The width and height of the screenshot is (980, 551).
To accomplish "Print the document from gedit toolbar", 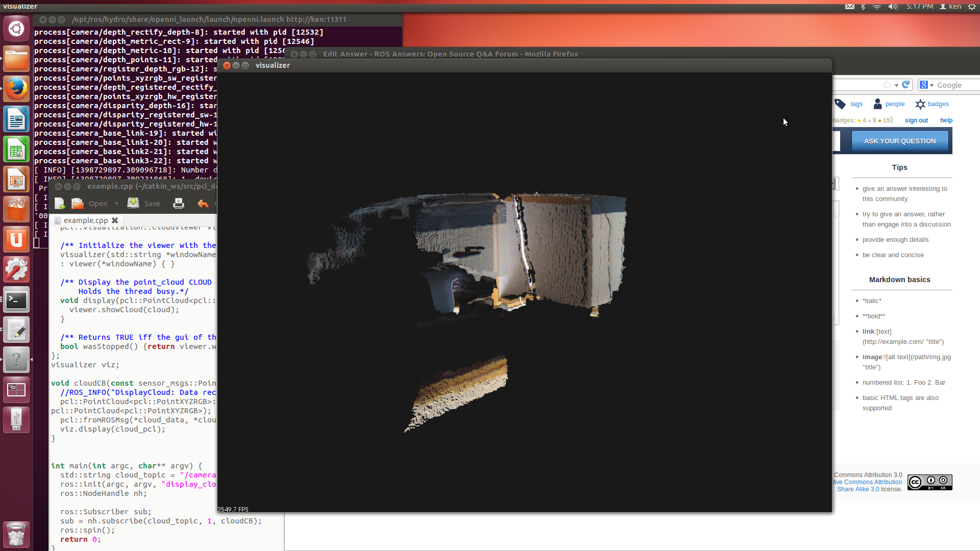I will click(179, 204).
